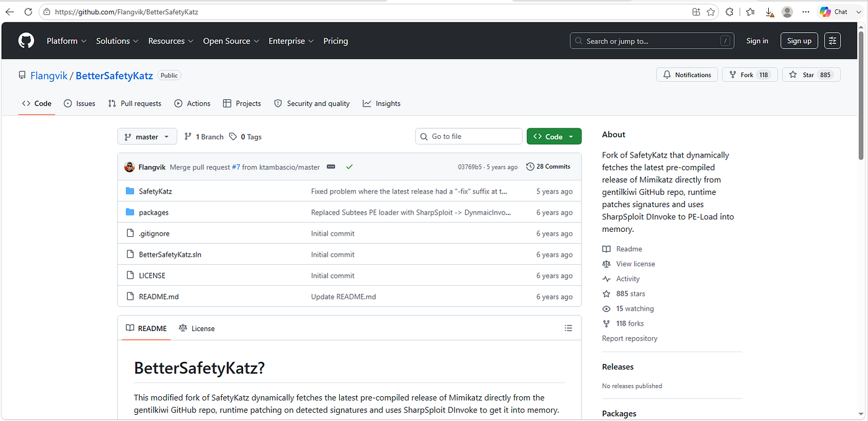Open the browser favorites list icon
This screenshot has width=868, height=421.
pyautogui.click(x=750, y=12)
